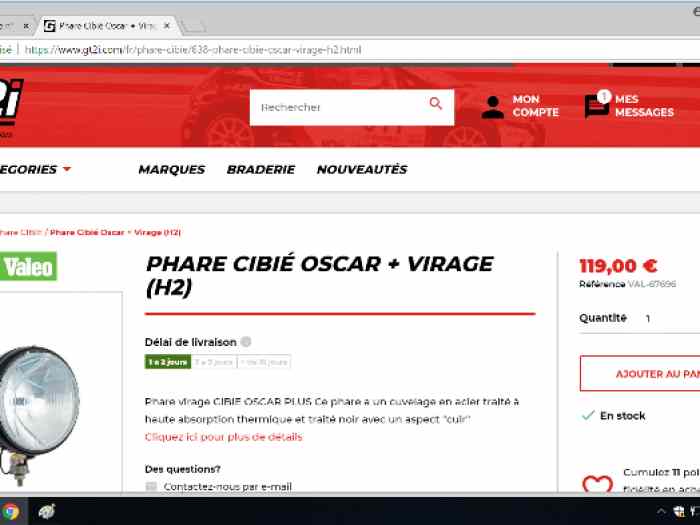Click Phare Cibié Oscar + Virage breadcrumb
700x525 pixels.
point(115,232)
